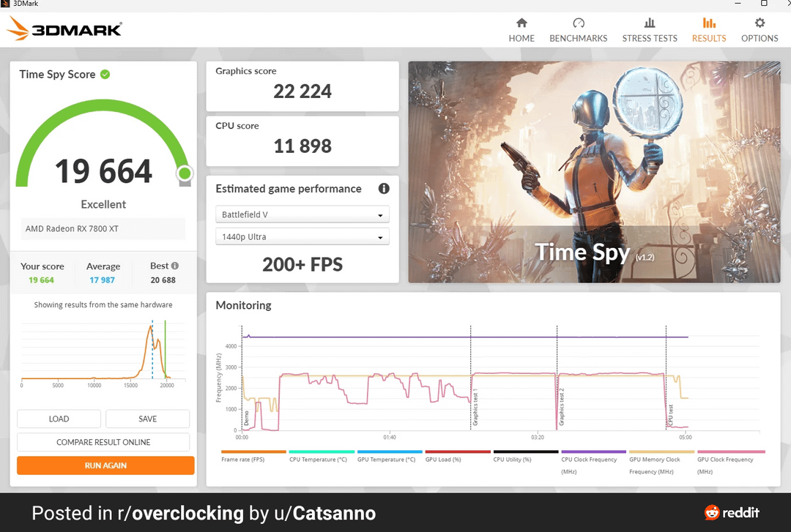Toggle GPU Temperature legend swatch
The width and height of the screenshot is (791, 532).
[390, 452]
